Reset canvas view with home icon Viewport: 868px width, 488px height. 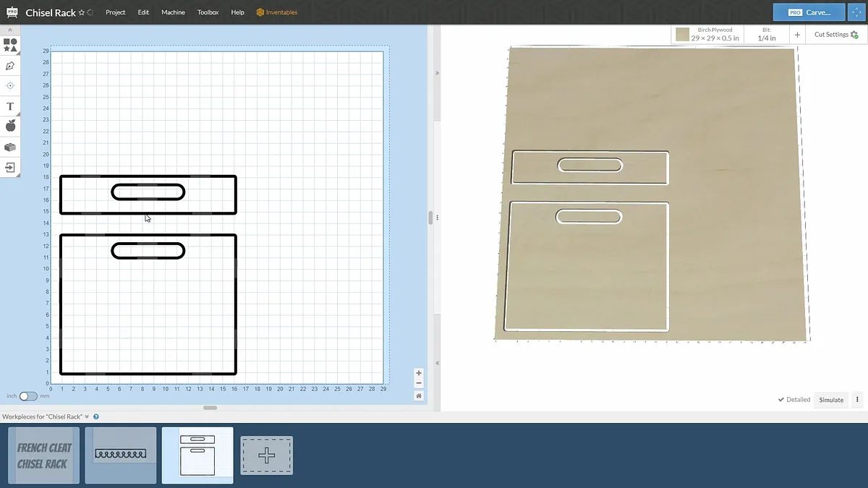[x=419, y=395]
